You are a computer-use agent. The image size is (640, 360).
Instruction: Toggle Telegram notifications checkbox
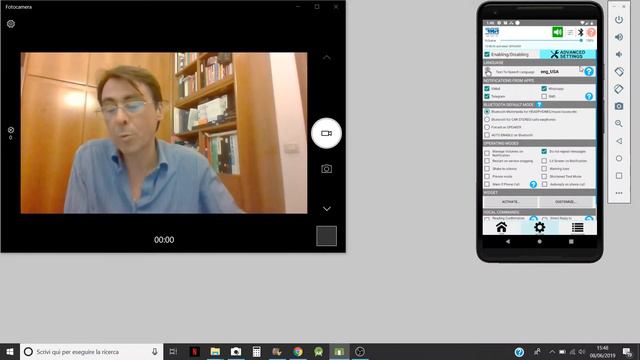(487, 96)
